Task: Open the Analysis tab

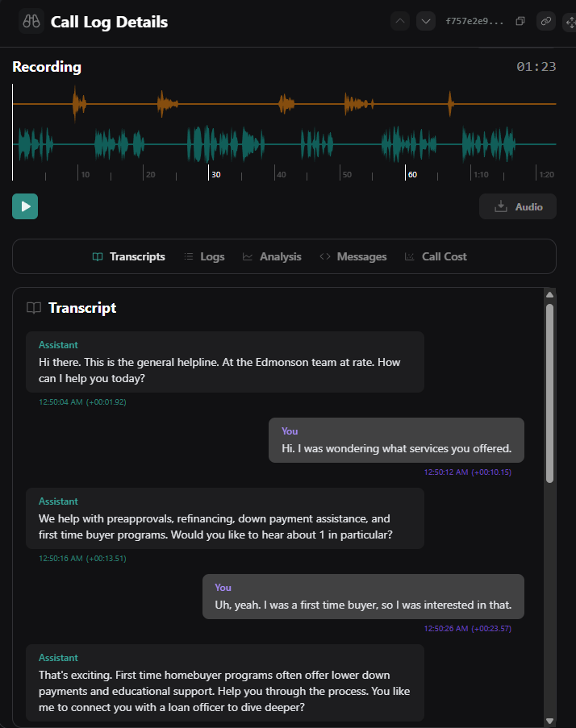Action: [272, 256]
